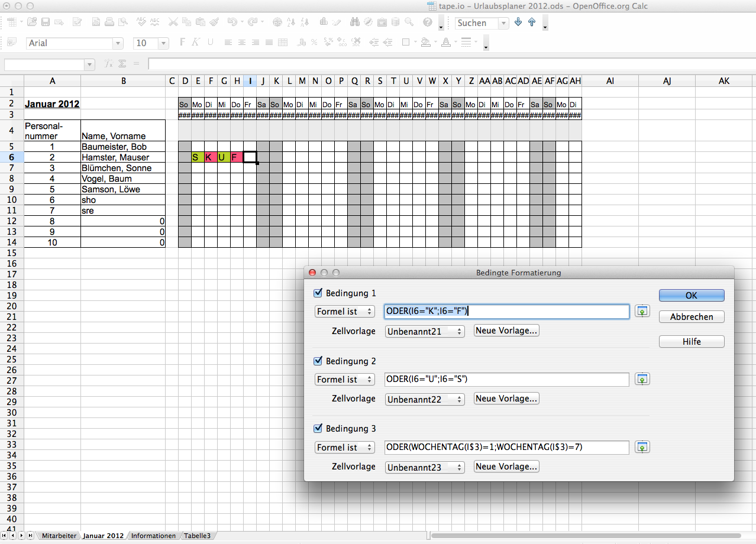Click the Bedingung 3 WOCHENTAG formula field
The height and width of the screenshot is (544, 756).
tap(507, 448)
